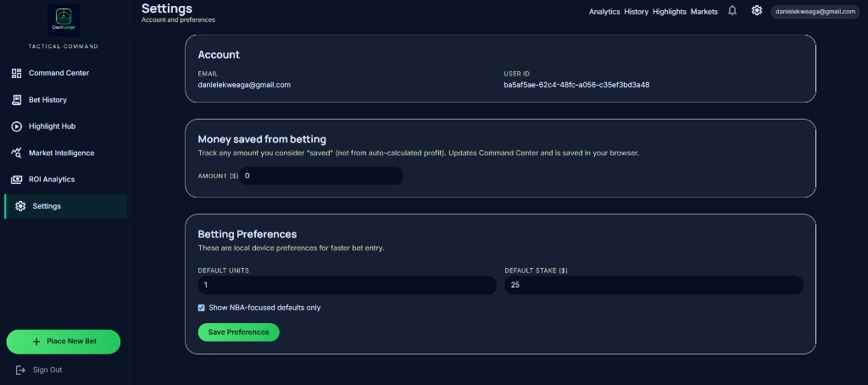Click the Market Intelligence chart icon
Image resolution: width=868 pixels, height=385 pixels.
(17, 153)
